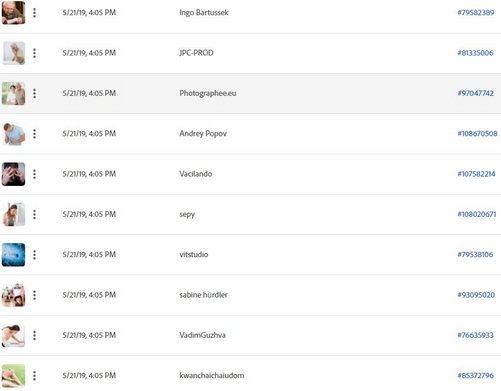
Task: Open the three-dot menu for VadimGuzhva row
Action: pos(34,335)
